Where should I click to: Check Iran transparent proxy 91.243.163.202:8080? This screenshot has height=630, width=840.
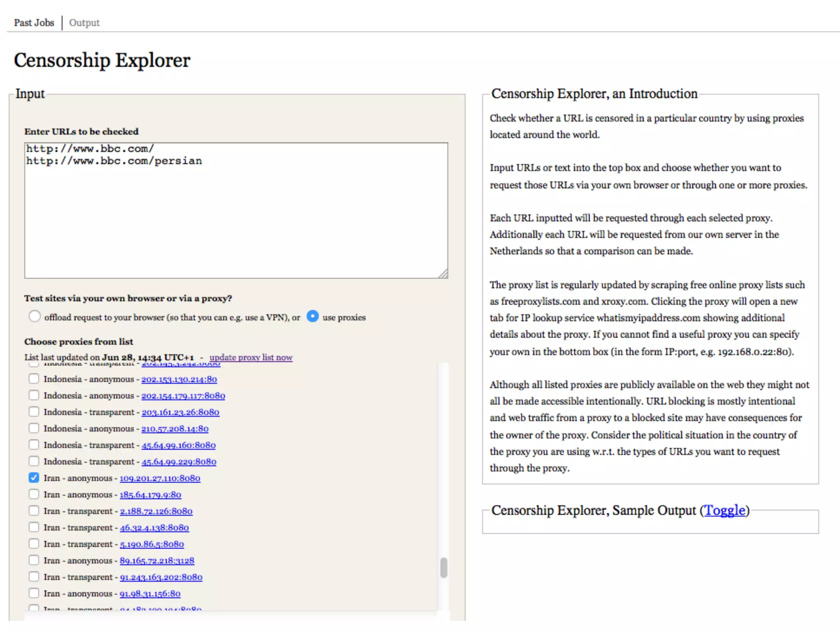[x=34, y=577]
